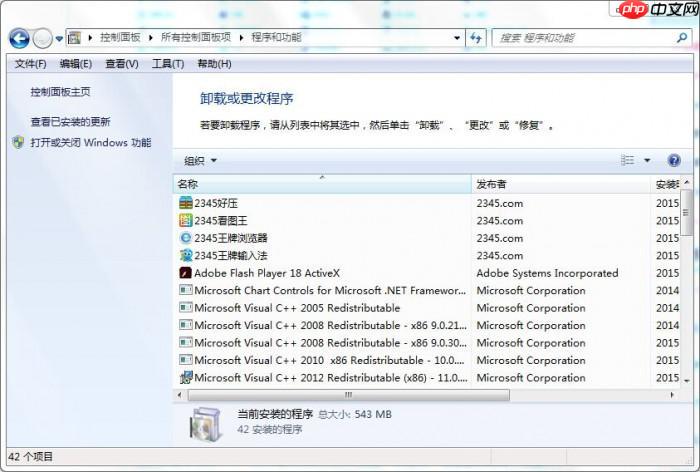Select Microsoft Chart Controls for .NET name
700x472 pixels.
[x=330, y=290]
